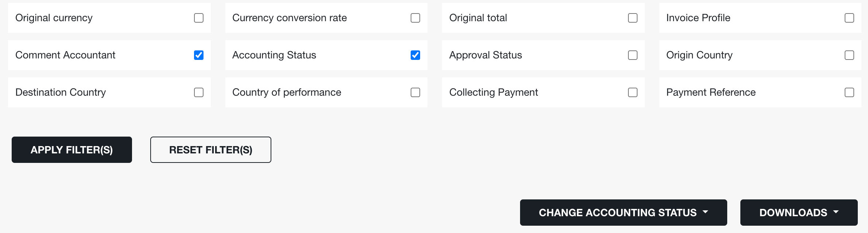Disable the Accounting Status checkbox
868x233 pixels.
[415, 55]
